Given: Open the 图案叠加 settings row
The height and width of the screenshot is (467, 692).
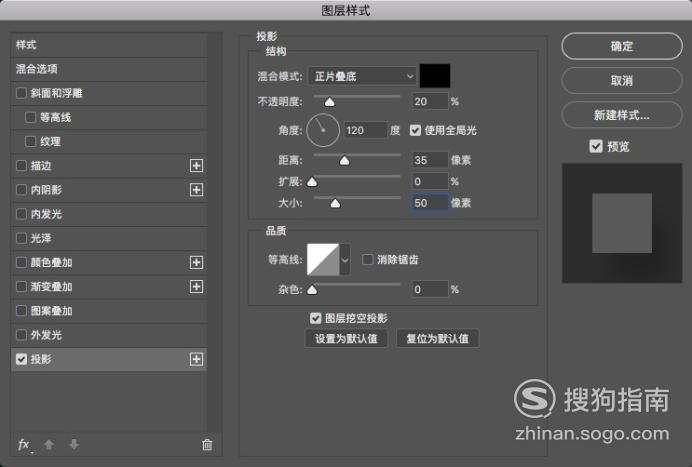Looking at the screenshot, I should 109,311.
